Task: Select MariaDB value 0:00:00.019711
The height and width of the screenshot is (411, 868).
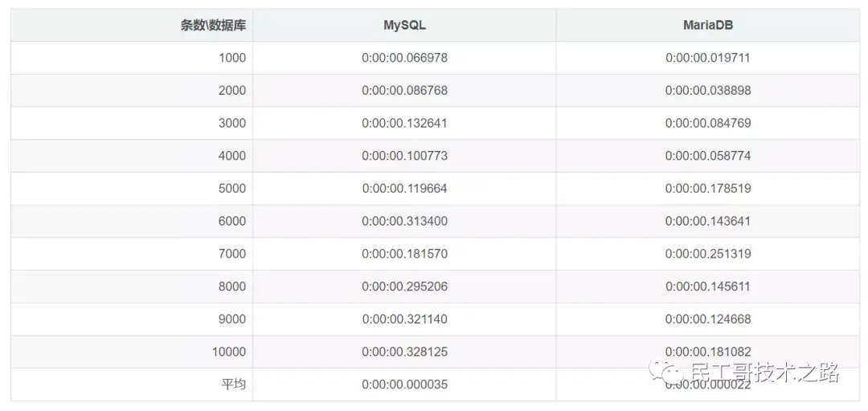Action: click(x=707, y=58)
